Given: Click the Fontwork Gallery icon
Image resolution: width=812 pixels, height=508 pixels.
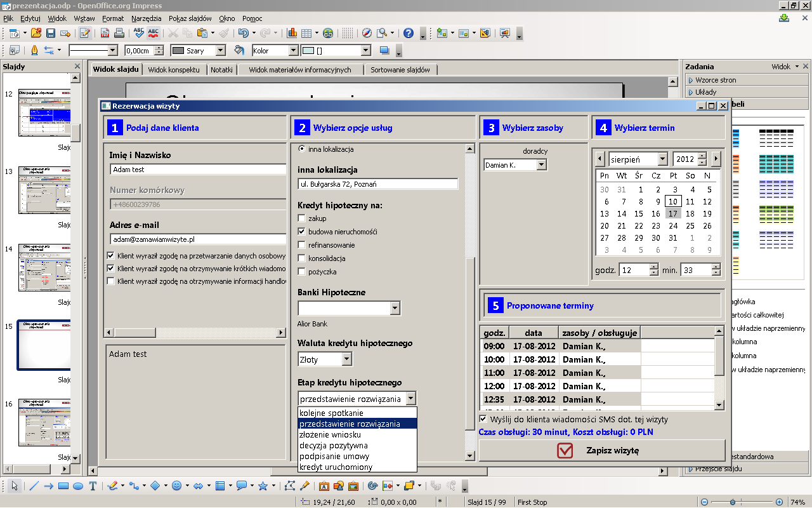Looking at the screenshot, I should click(324, 486).
